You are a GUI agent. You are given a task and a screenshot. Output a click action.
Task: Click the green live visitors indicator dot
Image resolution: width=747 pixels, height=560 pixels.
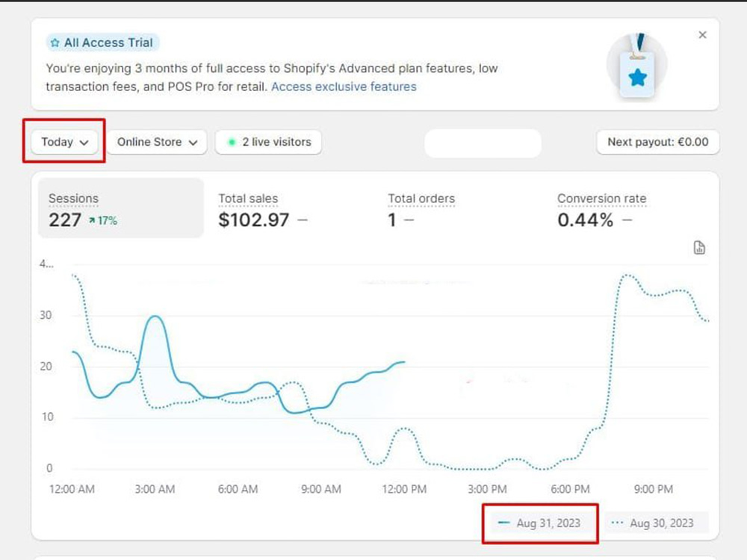click(x=232, y=142)
